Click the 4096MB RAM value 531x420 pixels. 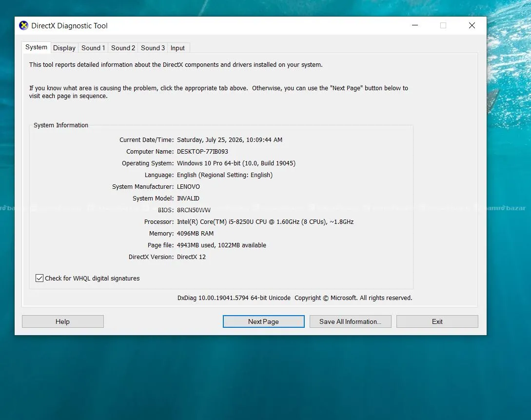pos(195,233)
